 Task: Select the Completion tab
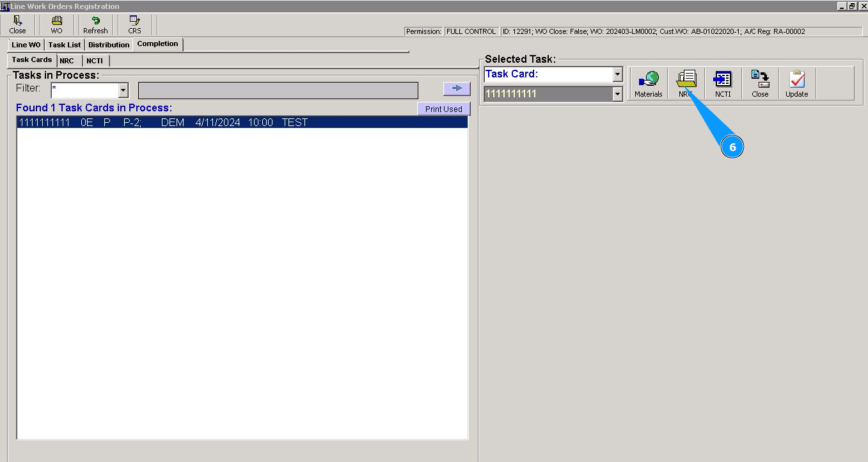click(x=157, y=44)
